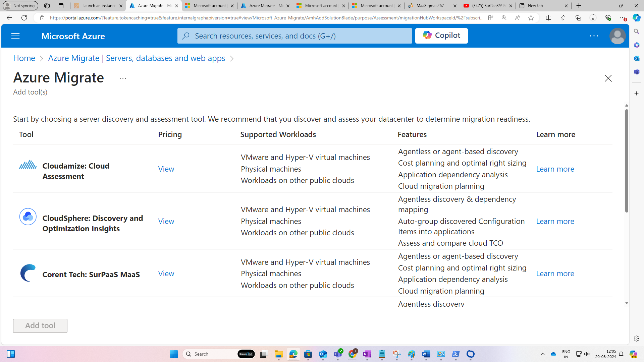
Task: Select the CloudSphere logo icon
Action: click(x=28, y=217)
